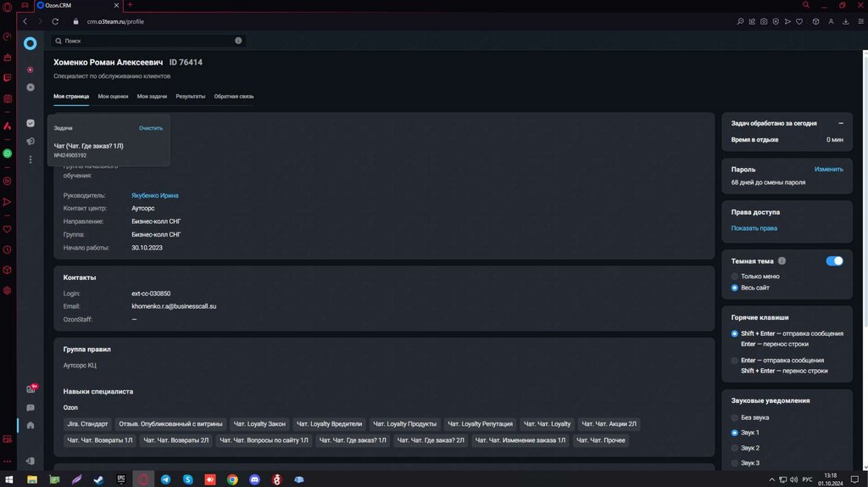Image resolution: width=868 pixels, height=487 pixels.
Task: Open Google Chrome from the taskbar
Action: (x=232, y=479)
